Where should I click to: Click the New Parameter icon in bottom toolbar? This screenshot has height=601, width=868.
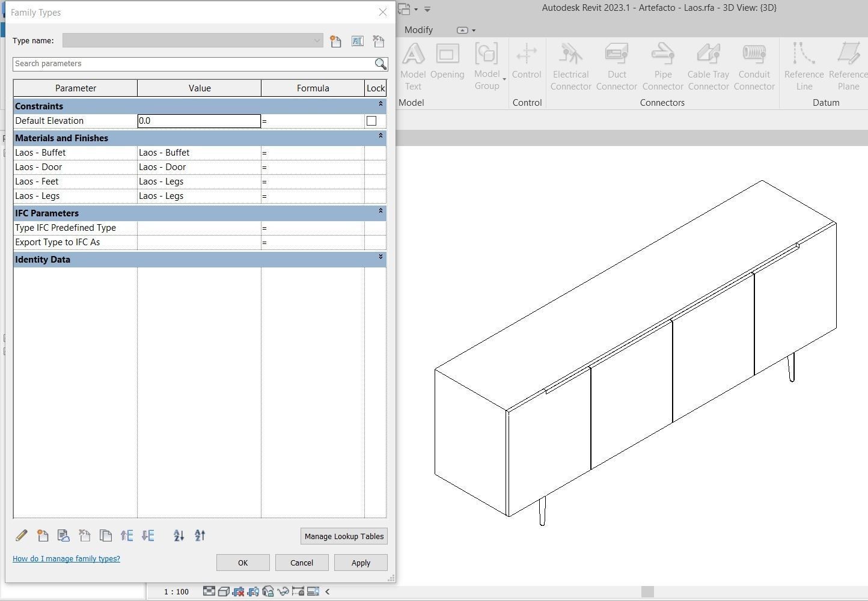click(x=43, y=535)
